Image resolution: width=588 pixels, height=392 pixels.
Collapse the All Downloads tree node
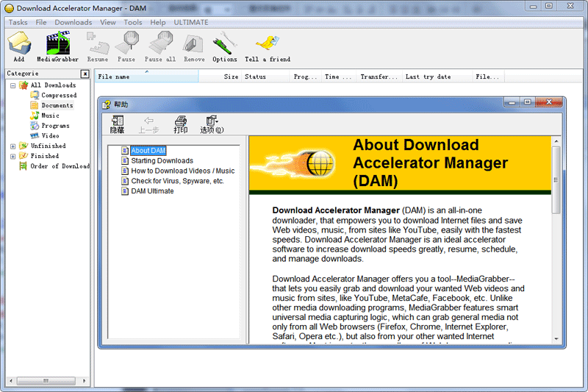pyautogui.click(x=13, y=85)
